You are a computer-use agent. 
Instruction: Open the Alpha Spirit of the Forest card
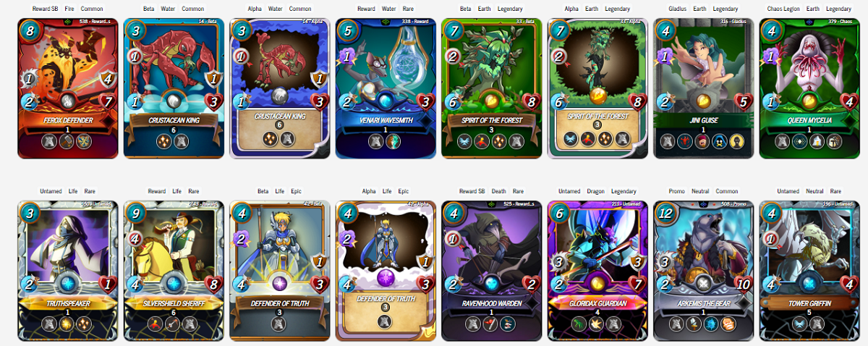597,88
